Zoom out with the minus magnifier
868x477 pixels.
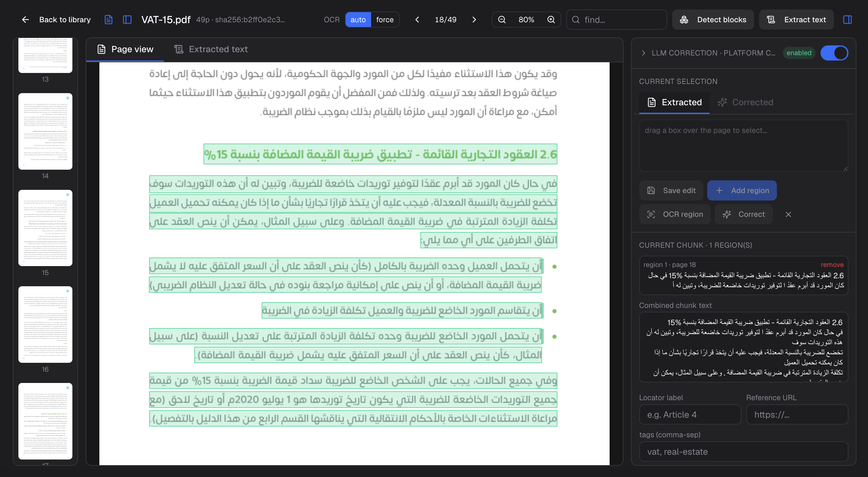pos(502,20)
